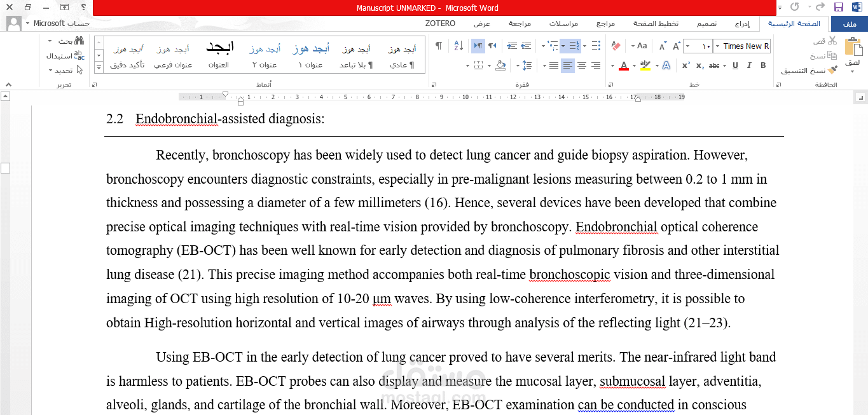
Task: Open the ZOTERO tab
Action: pyautogui.click(x=441, y=24)
